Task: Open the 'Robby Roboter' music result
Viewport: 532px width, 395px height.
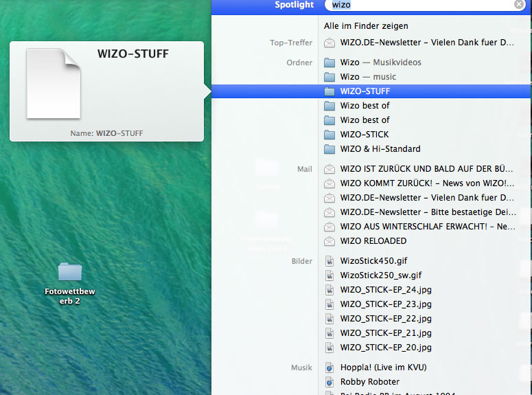Action: pyautogui.click(x=369, y=382)
